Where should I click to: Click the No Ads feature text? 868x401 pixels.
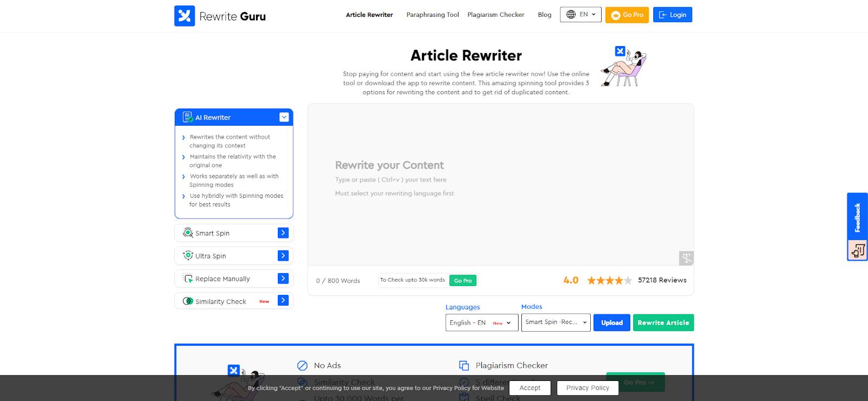[x=328, y=366]
